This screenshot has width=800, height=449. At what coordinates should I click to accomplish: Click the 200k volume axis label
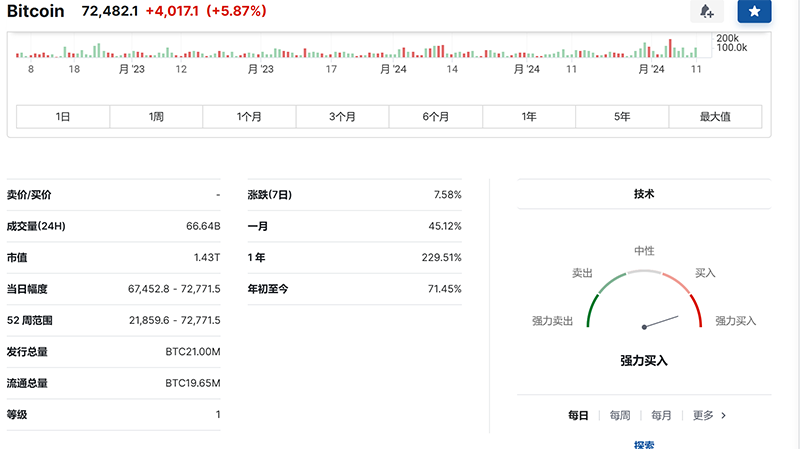727,38
